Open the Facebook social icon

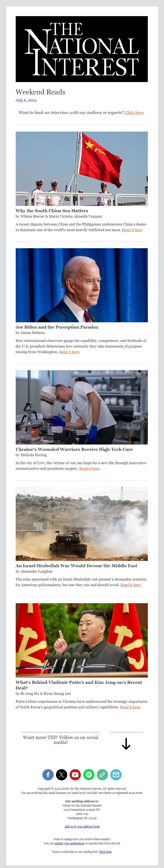(x=48, y=774)
